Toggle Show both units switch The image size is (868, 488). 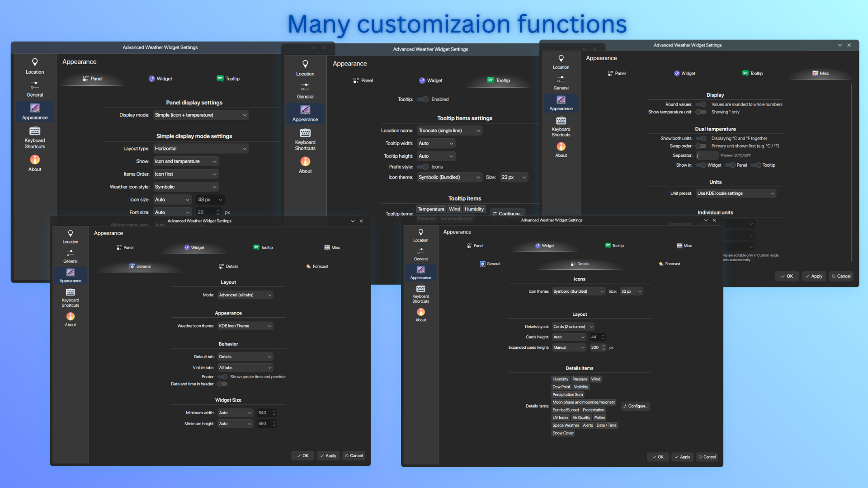[x=701, y=138]
